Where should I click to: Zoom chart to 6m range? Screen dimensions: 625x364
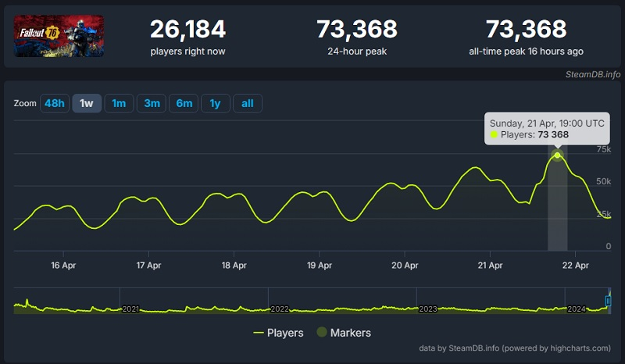(x=183, y=103)
